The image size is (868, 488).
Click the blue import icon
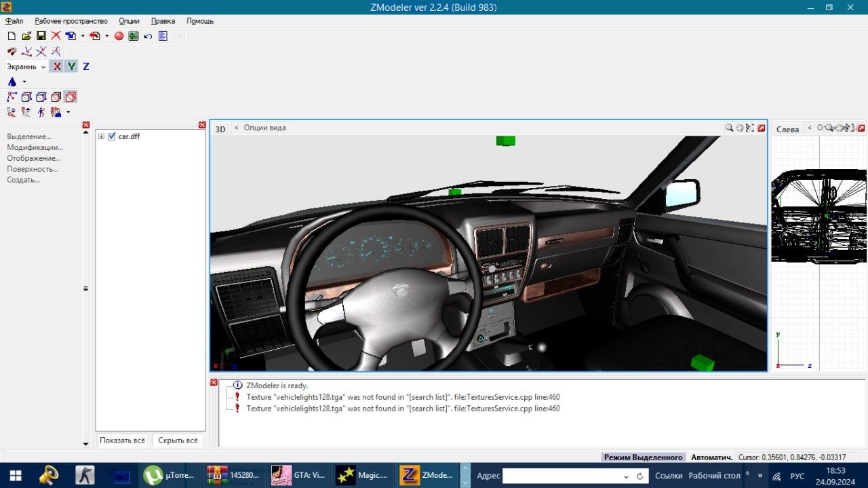click(71, 36)
